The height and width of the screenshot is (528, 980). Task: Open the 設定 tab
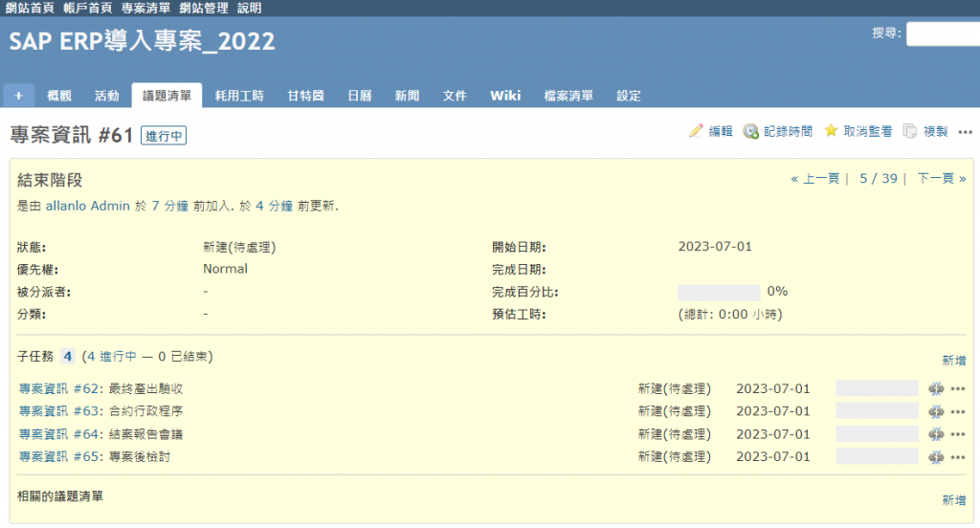click(x=628, y=96)
